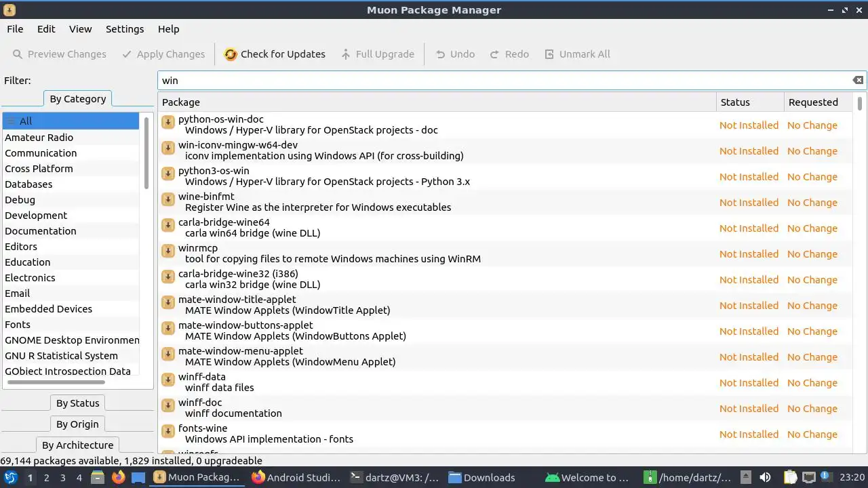Click the package icon for fonts-wine
Viewport: 868px width, 488px height.
point(168,431)
